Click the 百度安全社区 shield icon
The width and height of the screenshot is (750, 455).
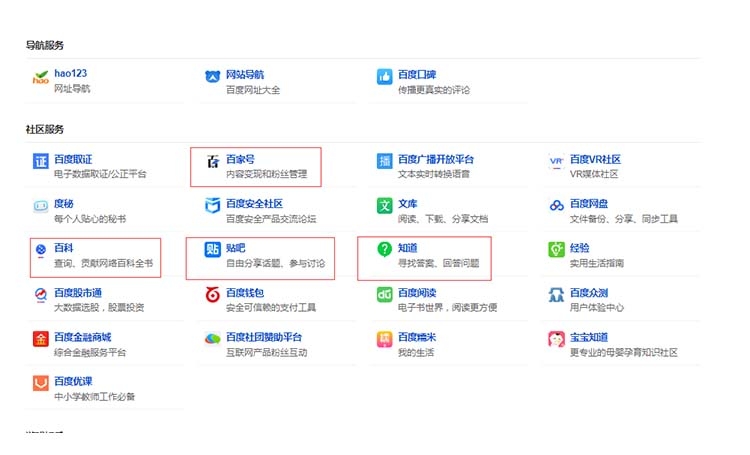pyautogui.click(x=212, y=206)
